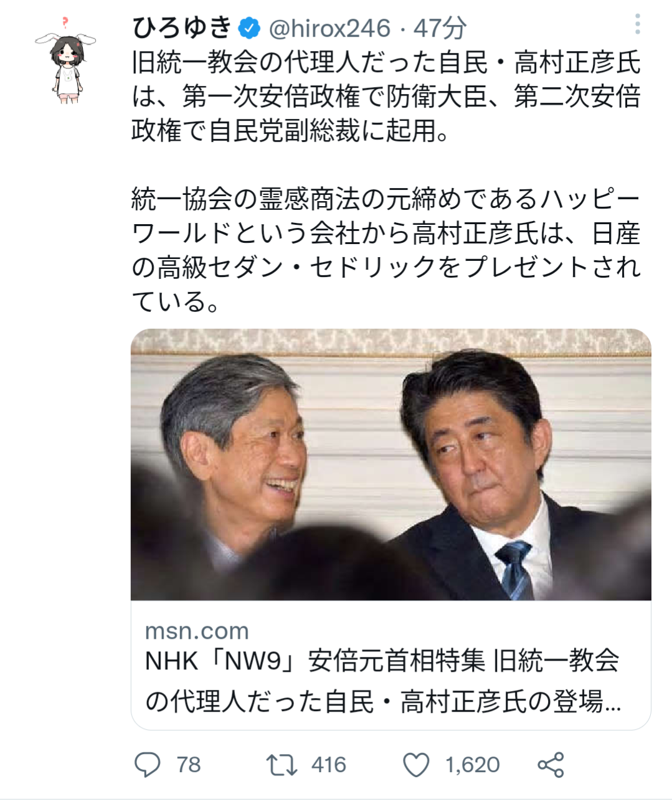The height and width of the screenshot is (802, 672).
Task: Click the tweet paragraph starting 旧統一教会の代理人
Action: tap(386, 97)
